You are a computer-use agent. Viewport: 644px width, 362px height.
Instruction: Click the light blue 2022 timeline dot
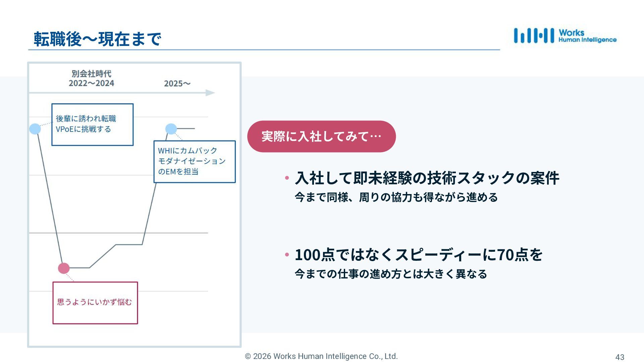35,129
